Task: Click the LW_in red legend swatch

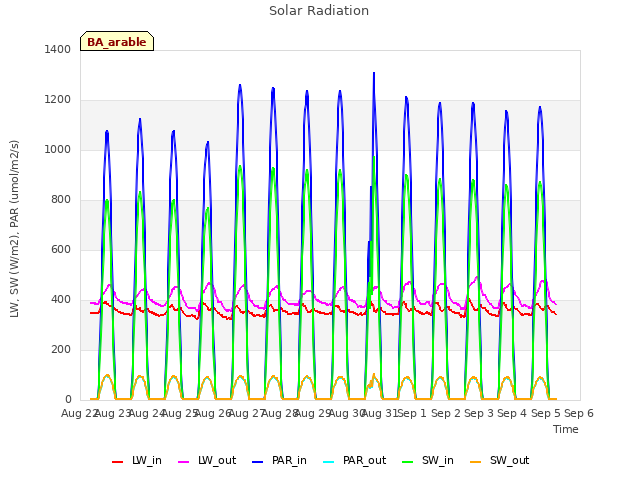Action: coord(118,462)
